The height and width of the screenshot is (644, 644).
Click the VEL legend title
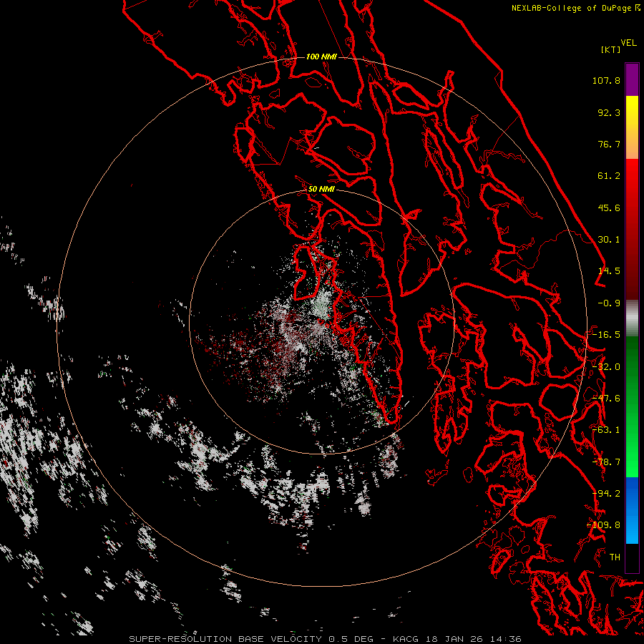pyautogui.click(x=628, y=43)
